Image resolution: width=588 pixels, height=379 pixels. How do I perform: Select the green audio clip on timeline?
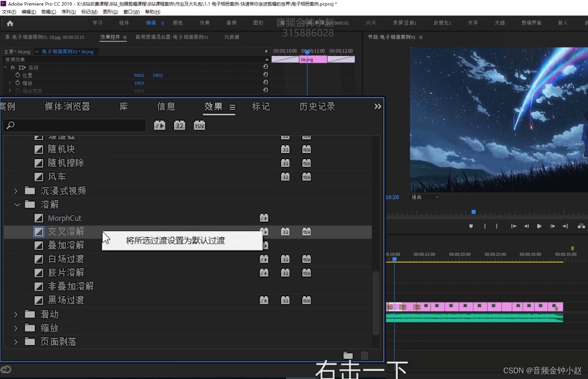(474, 317)
